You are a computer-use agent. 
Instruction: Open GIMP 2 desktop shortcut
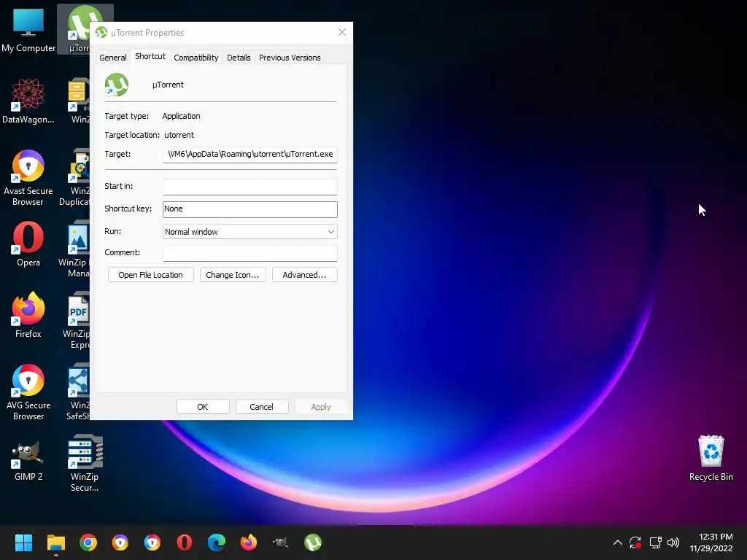pyautogui.click(x=28, y=461)
